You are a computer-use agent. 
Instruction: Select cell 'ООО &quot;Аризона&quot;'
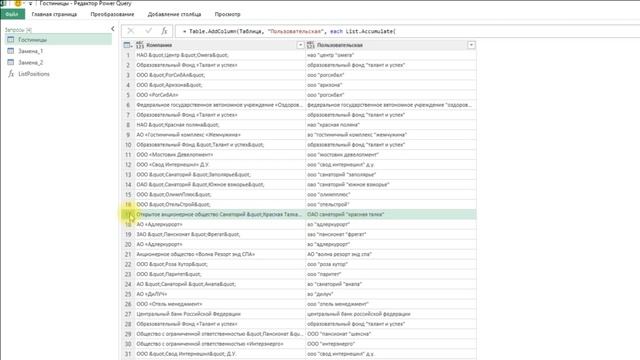(220, 85)
